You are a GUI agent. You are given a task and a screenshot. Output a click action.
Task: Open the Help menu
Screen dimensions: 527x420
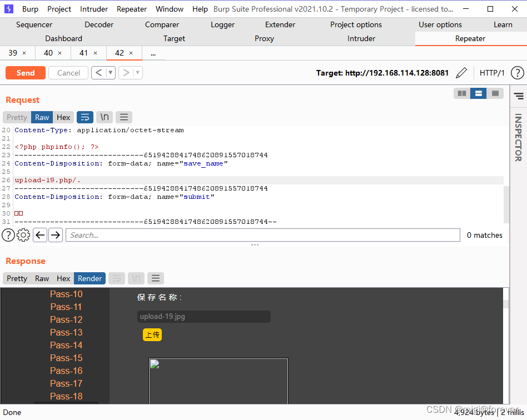click(x=200, y=9)
